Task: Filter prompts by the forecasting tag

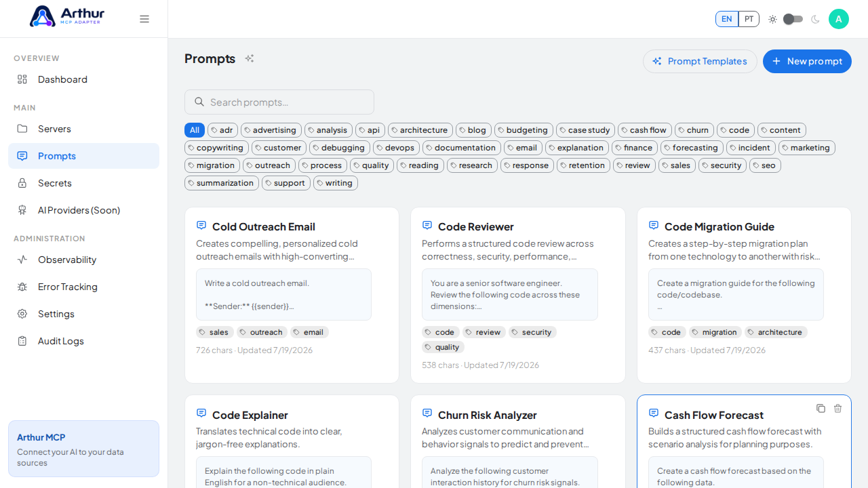Action: pyautogui.click(x=692, y=148)
